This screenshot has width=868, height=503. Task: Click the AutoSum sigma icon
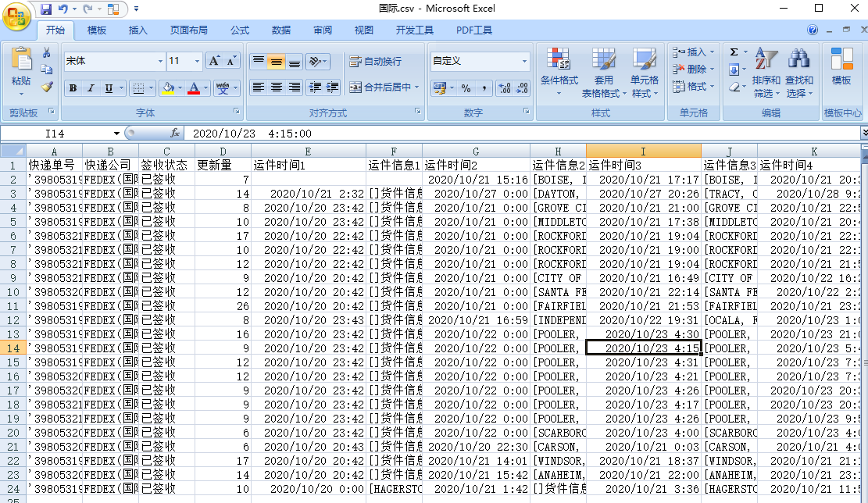click(x=734, y=52)
